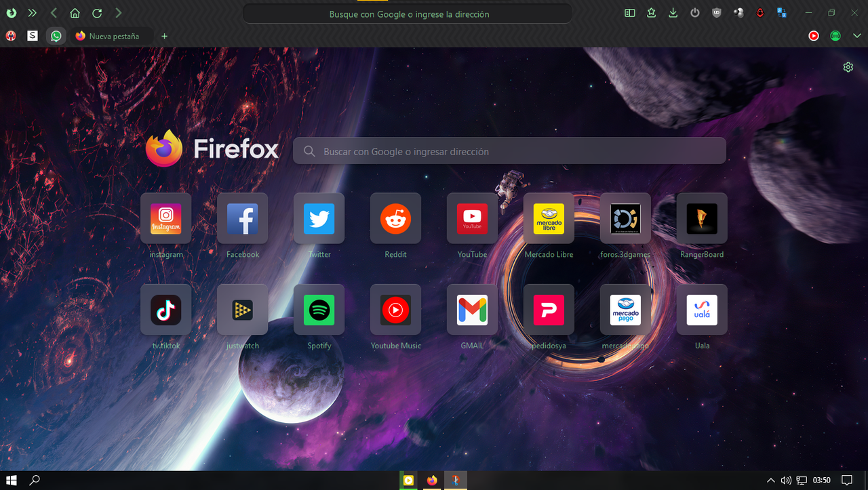Go forward with the right arrow

[119, 13]
